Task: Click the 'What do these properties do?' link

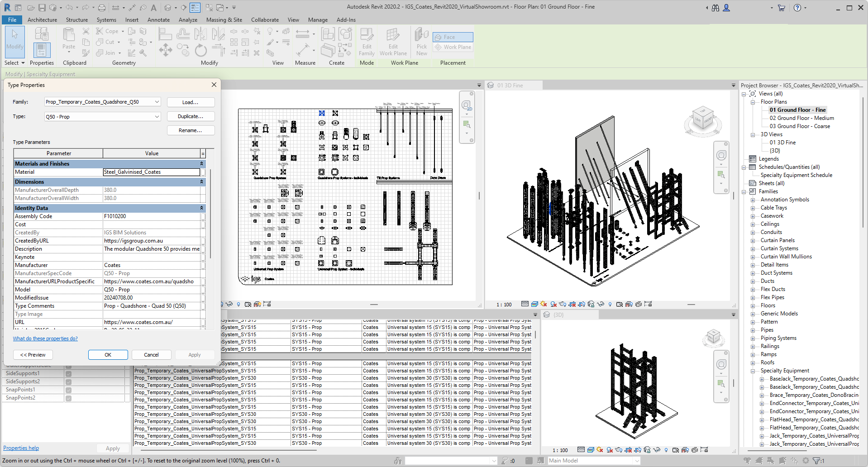Action: click(45, 338)
